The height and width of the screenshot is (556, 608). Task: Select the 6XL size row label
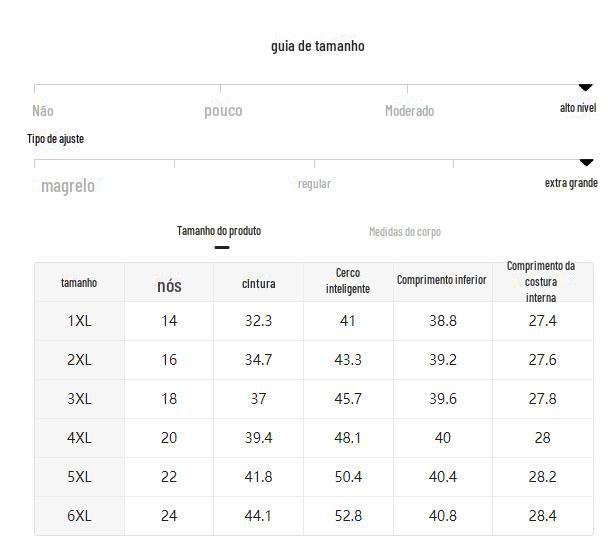click(x=79, y=516)
